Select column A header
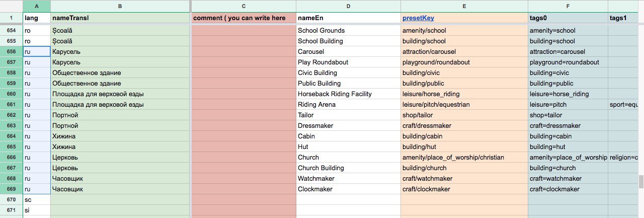 (36, 6)
